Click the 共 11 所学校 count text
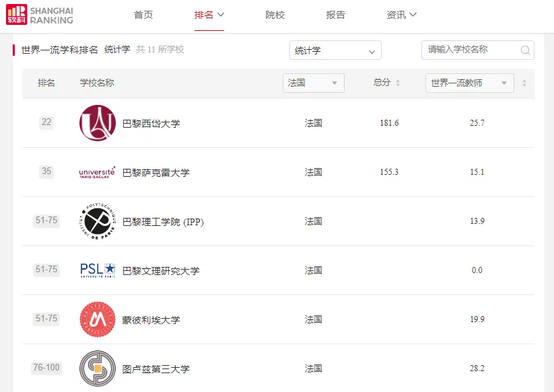 click(160, 49)
